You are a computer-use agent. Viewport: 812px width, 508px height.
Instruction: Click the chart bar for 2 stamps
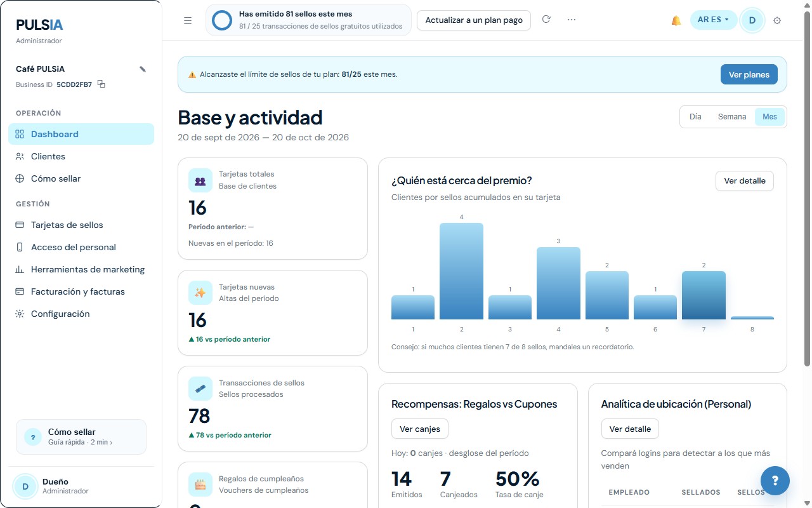(x=461, y=271)
